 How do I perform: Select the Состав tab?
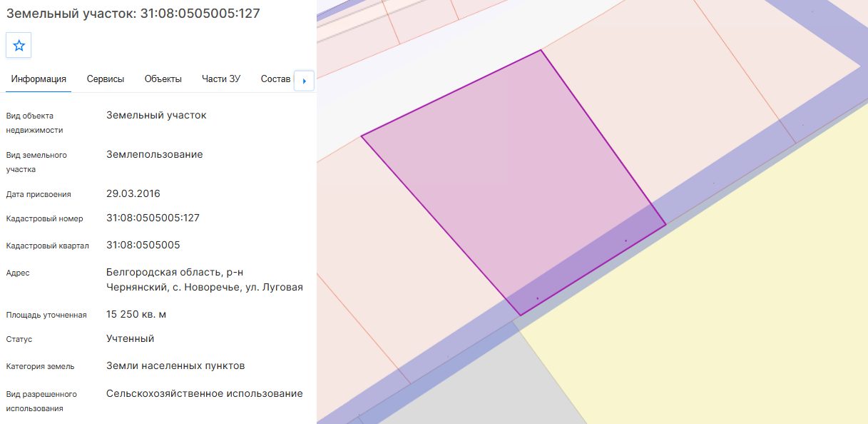coord(276,79)
